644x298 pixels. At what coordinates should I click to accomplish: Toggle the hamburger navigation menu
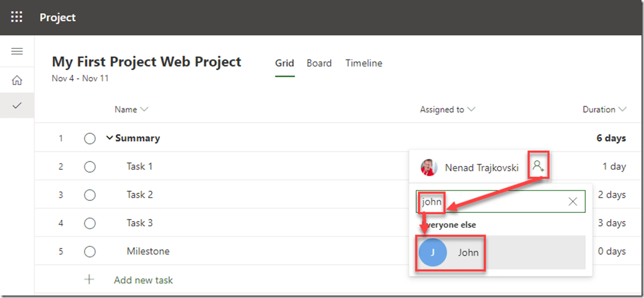pos(17,51)
